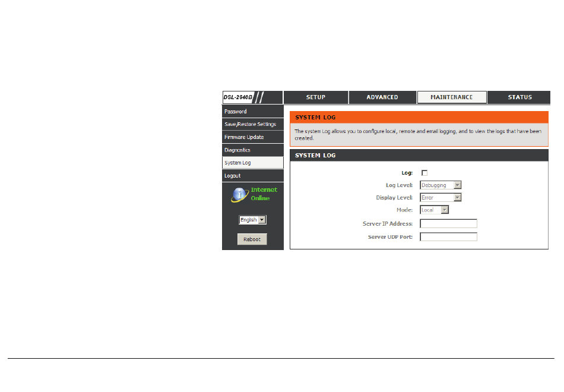This screenshot has width=564, height=392.
Task: Click the orange SYSTEM LOG header
Action: click(419, 118)
